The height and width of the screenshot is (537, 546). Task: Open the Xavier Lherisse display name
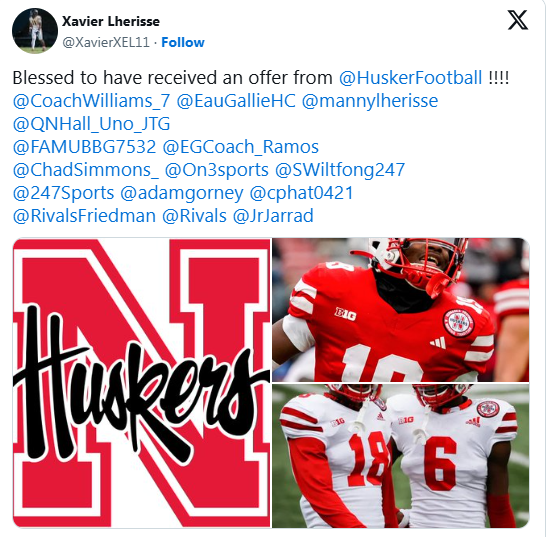click(x=111, y=21)
